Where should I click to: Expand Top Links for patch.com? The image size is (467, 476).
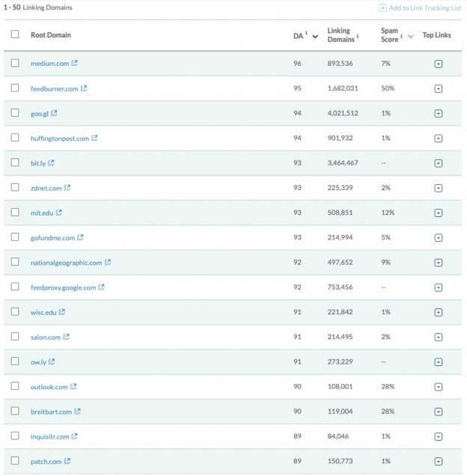pos(438,462)
